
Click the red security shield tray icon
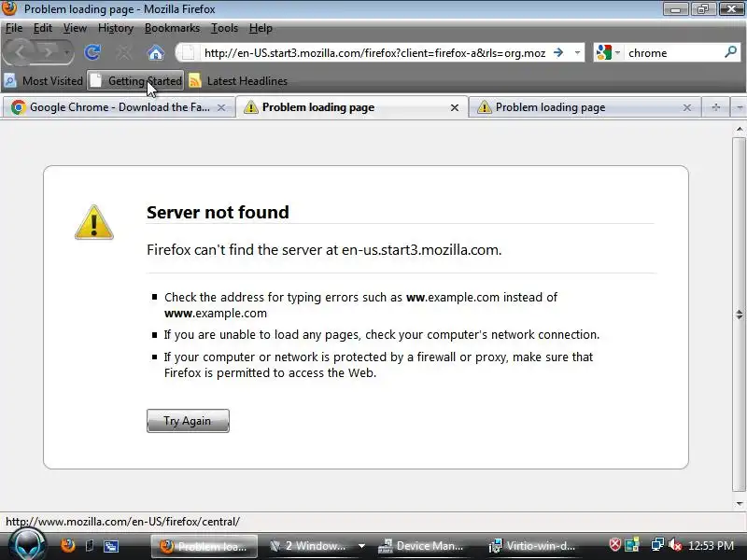615,545
